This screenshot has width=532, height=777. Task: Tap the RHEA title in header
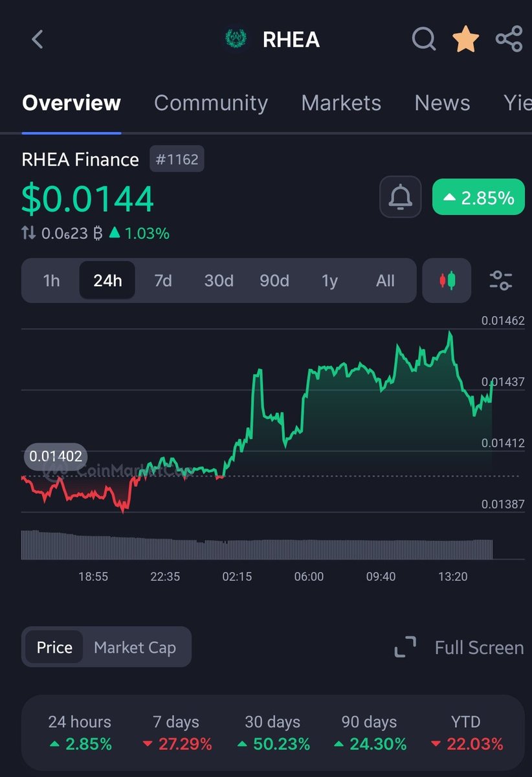(x=291, y=40)
